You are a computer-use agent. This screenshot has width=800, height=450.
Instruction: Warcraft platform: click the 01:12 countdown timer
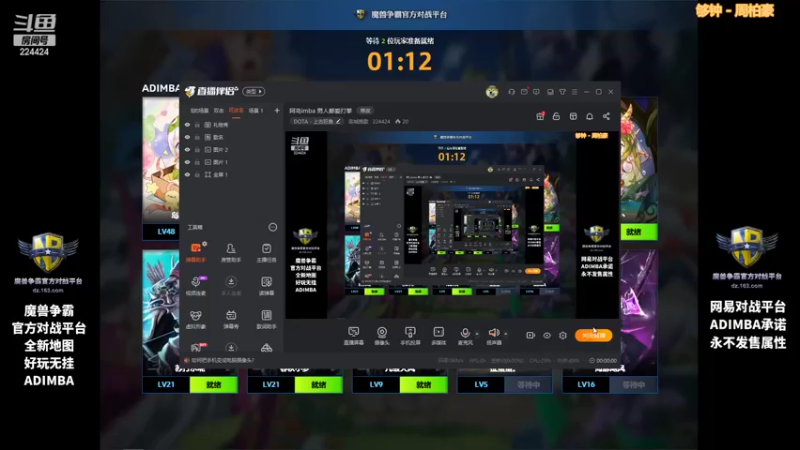coord(399,61)
